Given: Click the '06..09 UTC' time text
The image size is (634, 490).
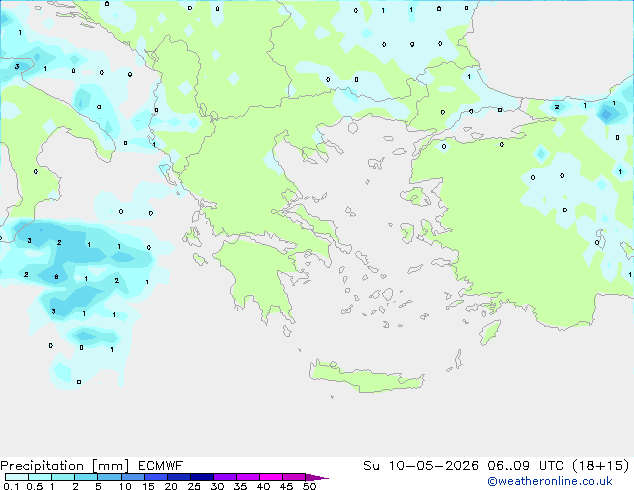Looking at the screenshot, I should tap(525, 466).
